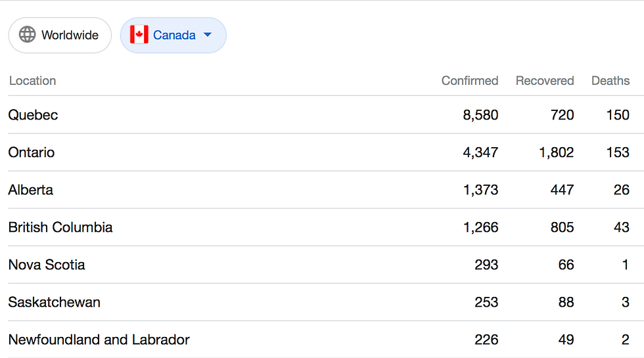Open the British Columbia row
Screen dimensions: 644x358
coord(60,227)
